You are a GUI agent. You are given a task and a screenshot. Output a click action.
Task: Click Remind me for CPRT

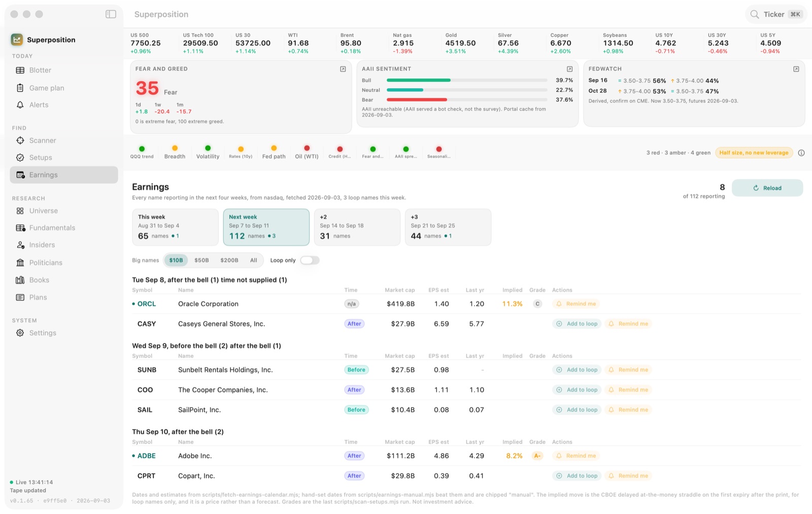pos(628,476)
